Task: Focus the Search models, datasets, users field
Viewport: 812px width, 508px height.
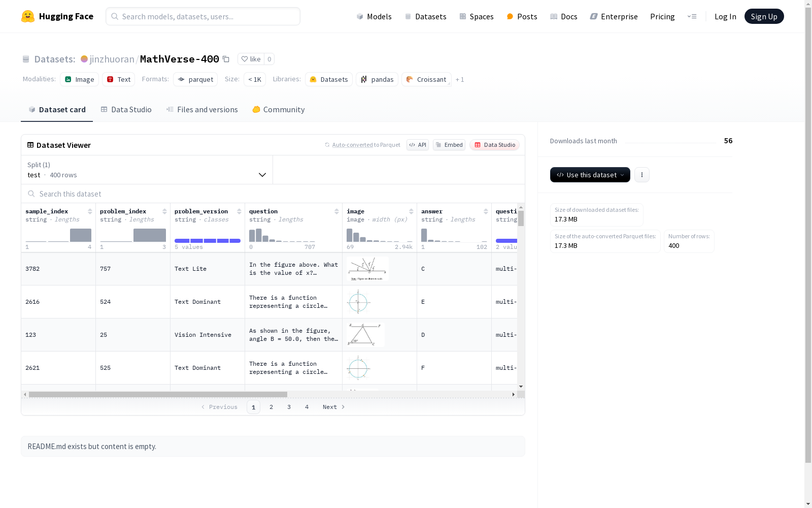Action: pos(203,16)
